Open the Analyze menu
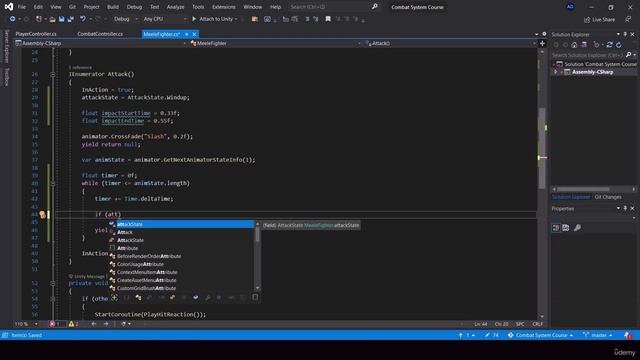The image size is (640, 360). [176, 7]
